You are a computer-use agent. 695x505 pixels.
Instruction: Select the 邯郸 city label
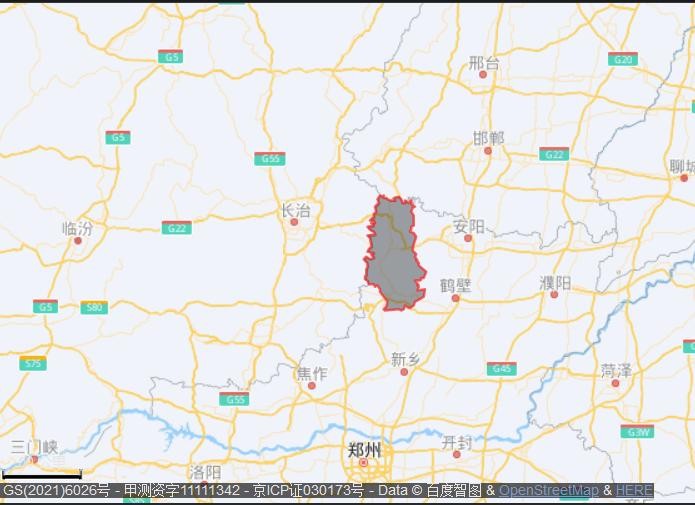pyautogui.click(x=488, y=138)
